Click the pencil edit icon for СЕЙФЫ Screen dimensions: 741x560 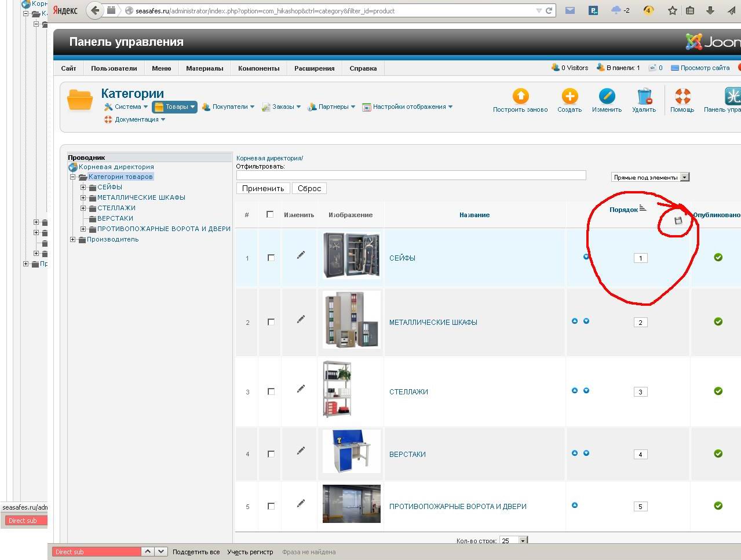coord(301,255)
